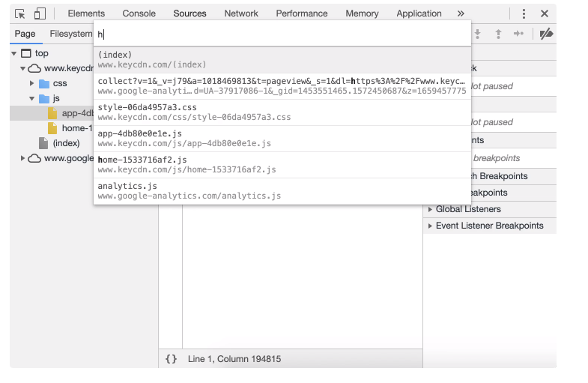
Task: Choose the analytics.js search result
Action: coord(282,191)
